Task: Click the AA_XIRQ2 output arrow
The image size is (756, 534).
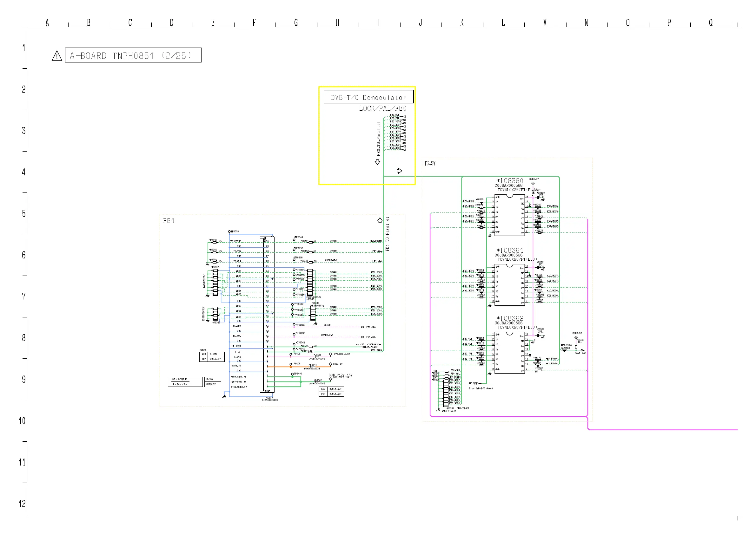Action: click(x=582, y=350)
